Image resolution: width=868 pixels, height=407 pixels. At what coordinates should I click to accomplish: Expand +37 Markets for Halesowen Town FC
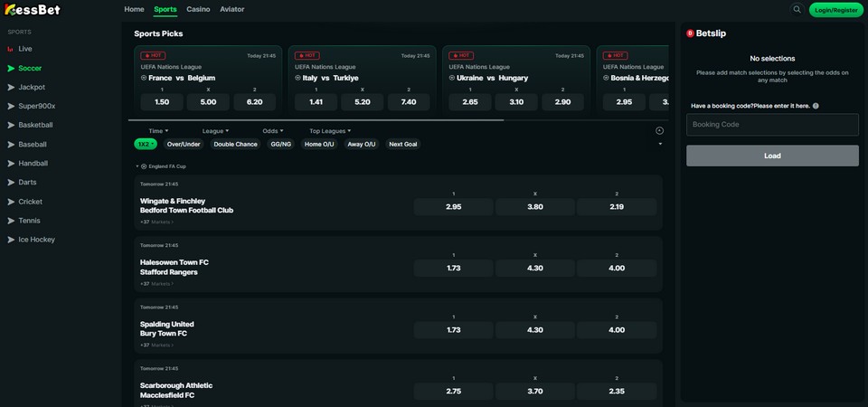156,283
